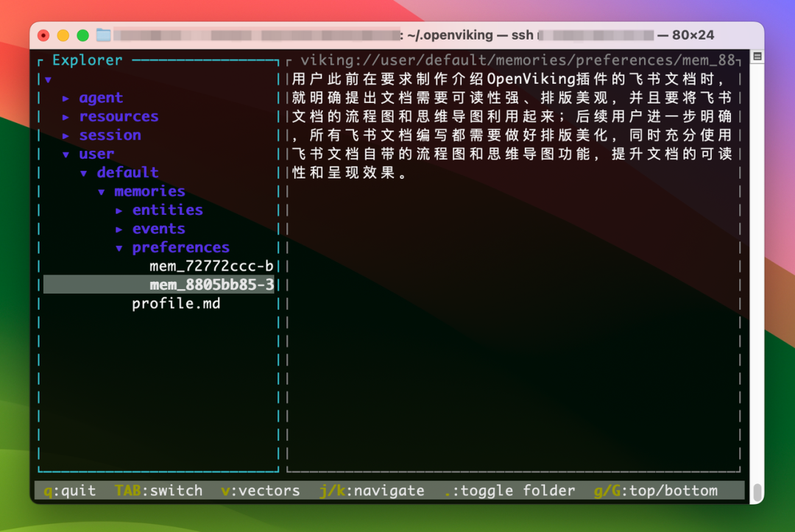Open the profile.md file
Screen dimensions: 795x532
pyautogui.click(x=176, y=303)
